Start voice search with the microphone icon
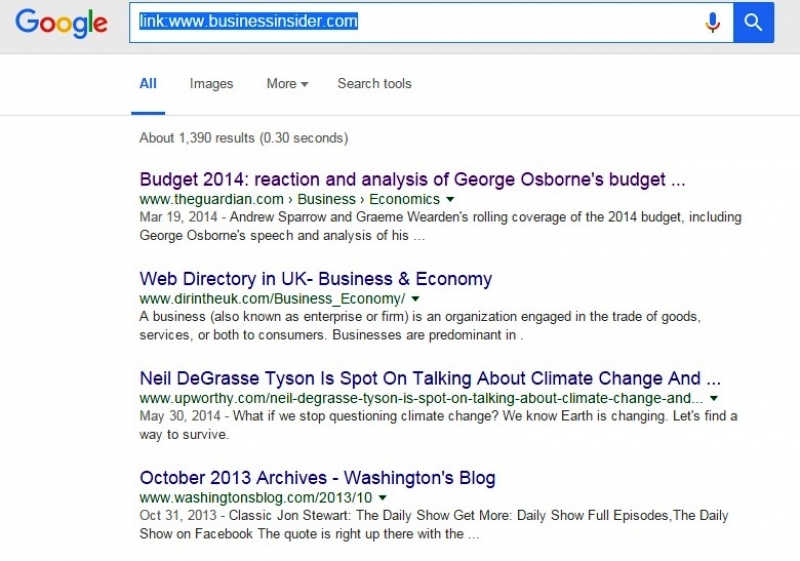The width and height of the screenshot is (800, 561). click(x=713, y=22)
